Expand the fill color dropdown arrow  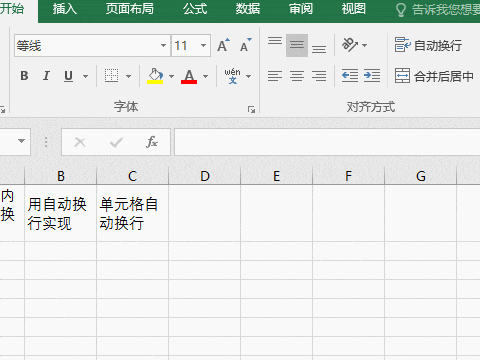(x=171, y=76)
